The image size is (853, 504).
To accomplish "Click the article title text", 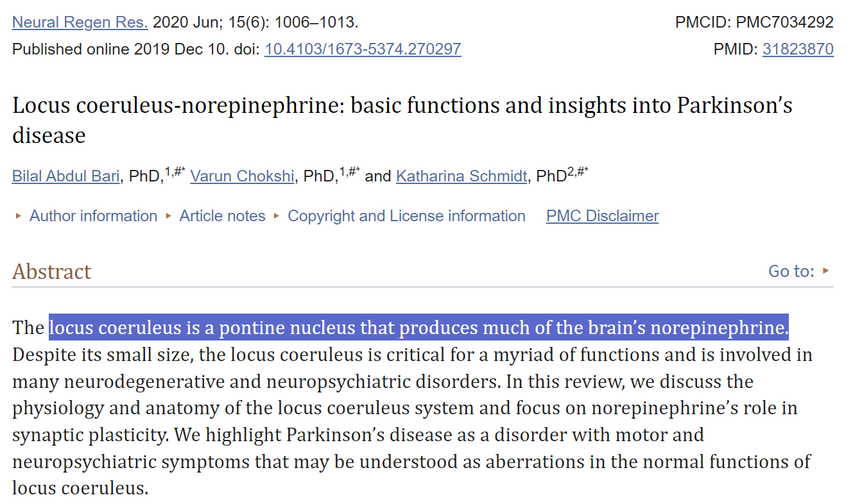I will click(402, 106).
